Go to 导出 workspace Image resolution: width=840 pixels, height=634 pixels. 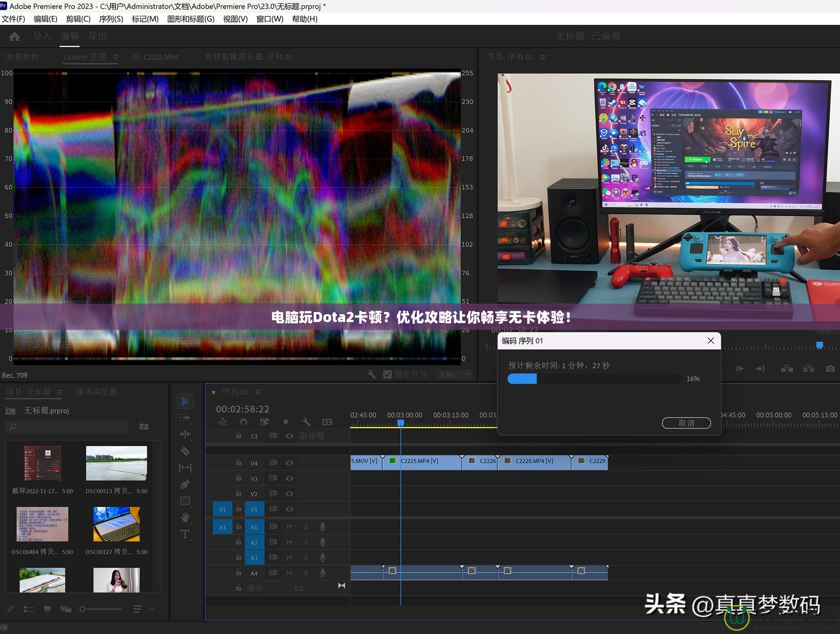tap(98, 36)
